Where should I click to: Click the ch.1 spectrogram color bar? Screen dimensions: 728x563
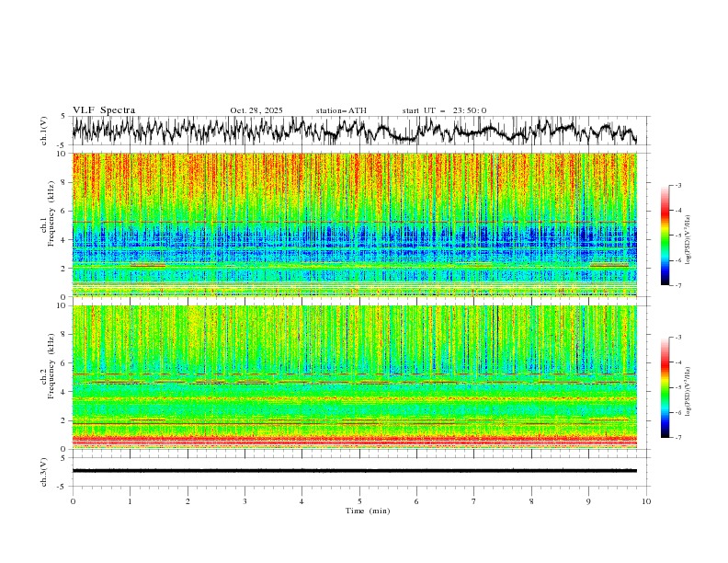click(665, 236)
